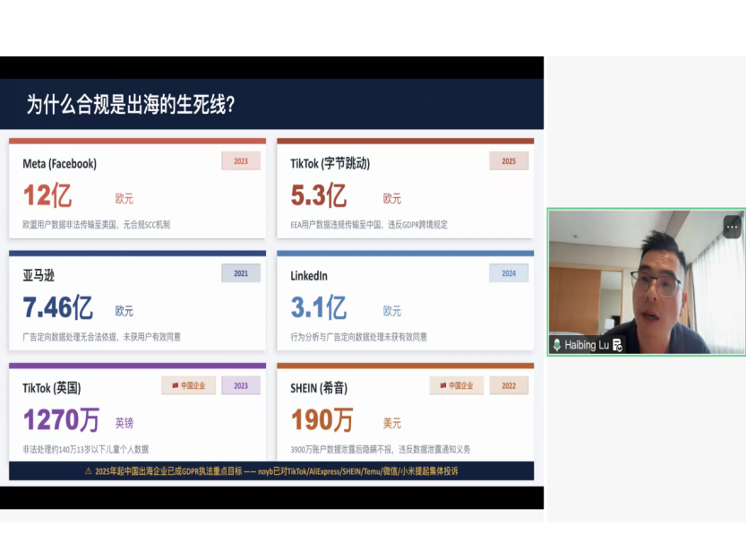Screen dimensions: 747x560
Task: Click the TikTok (字节跳动) card heading
Action: click(331, 163)
